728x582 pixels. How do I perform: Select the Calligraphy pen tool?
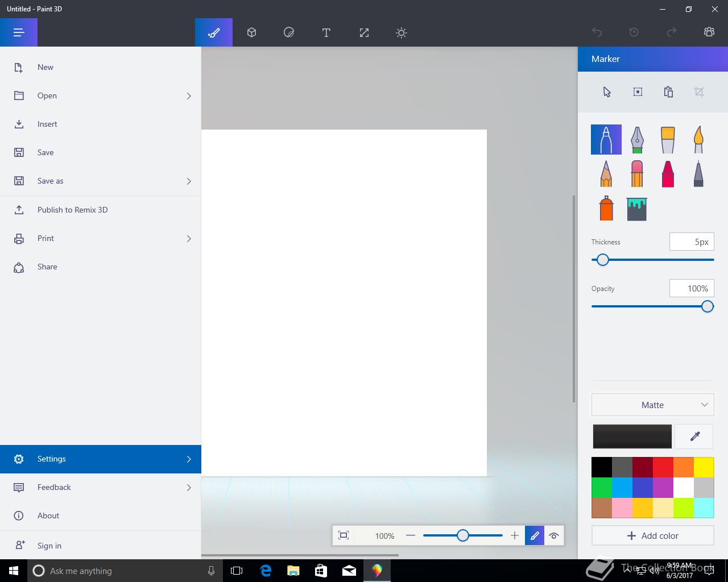click(637, 140)
